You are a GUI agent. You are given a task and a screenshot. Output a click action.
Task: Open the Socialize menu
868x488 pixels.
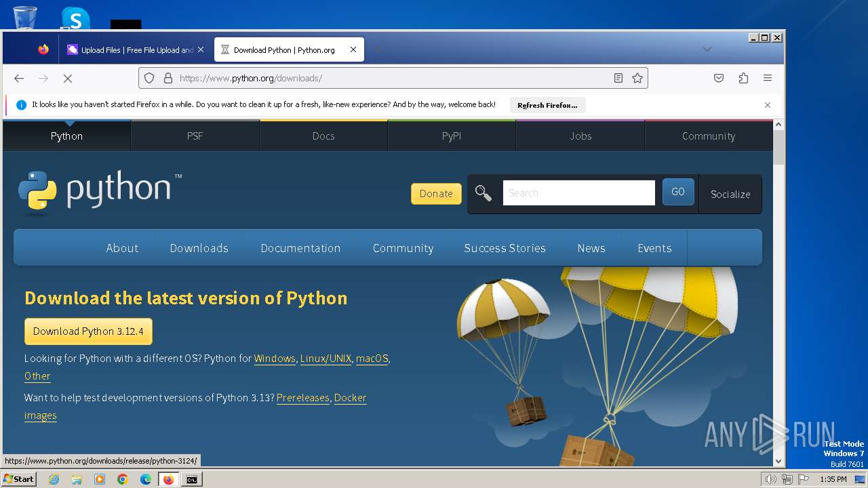tap(730, 194)
